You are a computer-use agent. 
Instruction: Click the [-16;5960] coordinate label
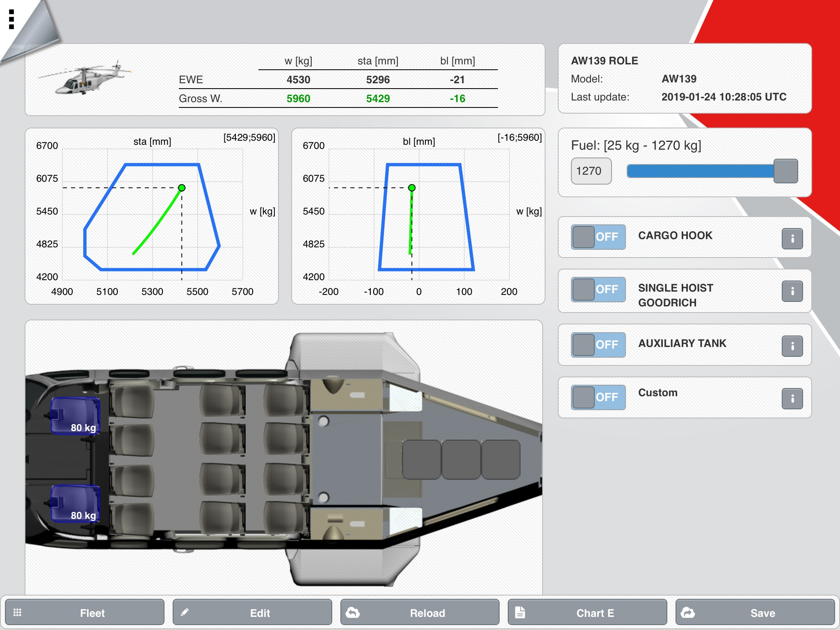point(520,137)
